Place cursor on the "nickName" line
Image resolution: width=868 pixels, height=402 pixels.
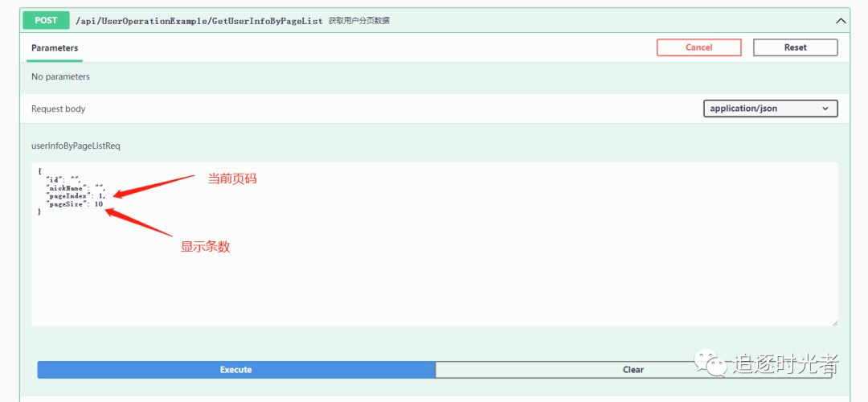(76, 188)
